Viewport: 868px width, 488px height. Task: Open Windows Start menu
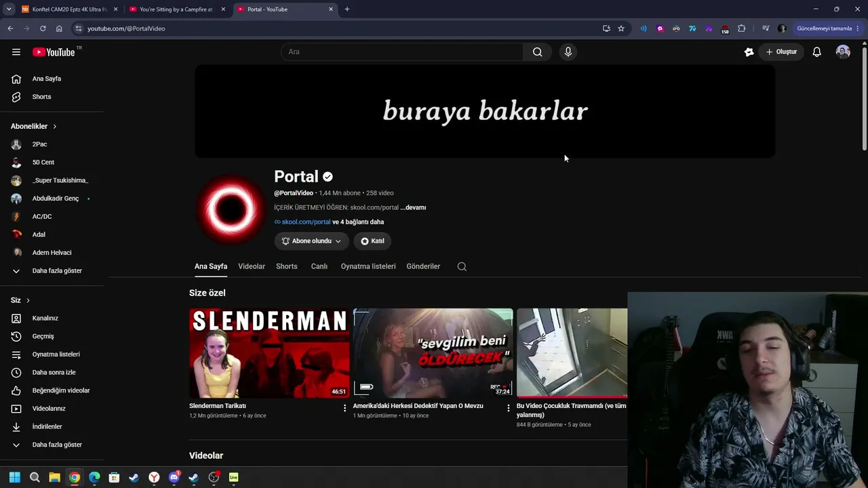click(15, 477)
